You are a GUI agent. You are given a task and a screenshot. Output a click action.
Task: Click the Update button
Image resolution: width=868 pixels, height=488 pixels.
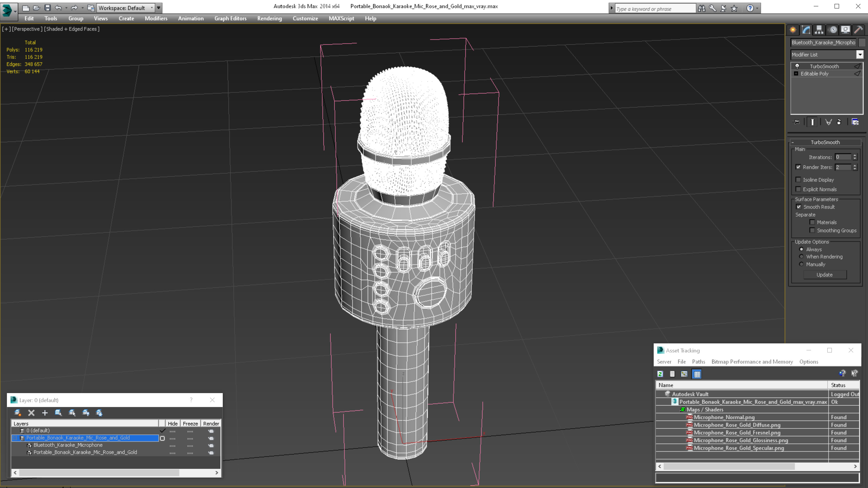pos(825,274)
